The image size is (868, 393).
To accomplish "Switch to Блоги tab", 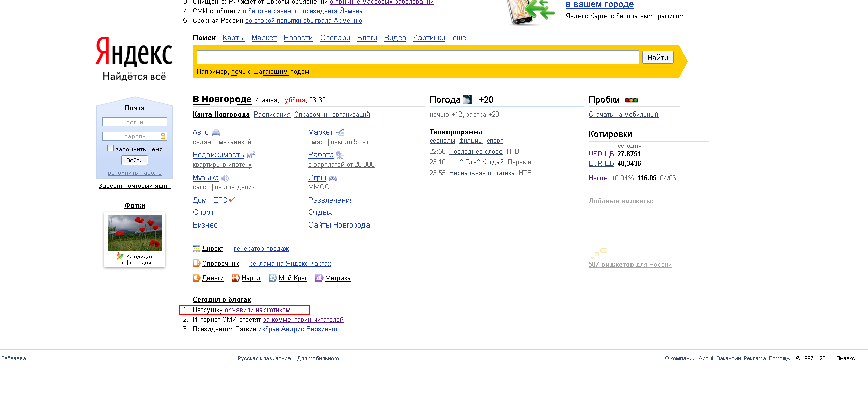I will coord(367,38).
